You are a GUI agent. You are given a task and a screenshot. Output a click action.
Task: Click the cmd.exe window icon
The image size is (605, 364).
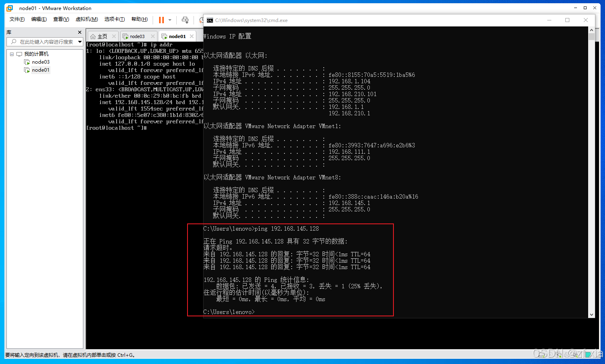tap(210, 20)
